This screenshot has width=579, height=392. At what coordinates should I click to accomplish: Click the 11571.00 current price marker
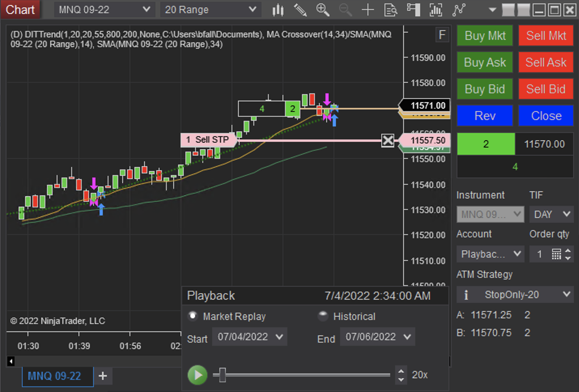[424, 105]
